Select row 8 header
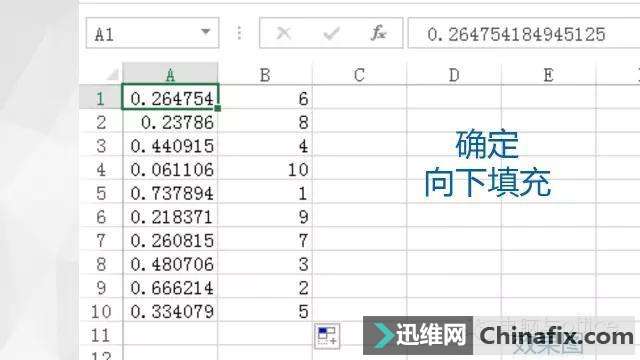The width and height of the screenshot is (640, 360). [x=100, y=263]
